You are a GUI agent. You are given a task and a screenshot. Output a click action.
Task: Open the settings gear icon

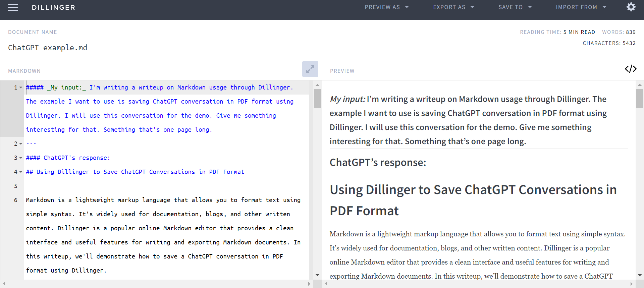coord(631,7)
